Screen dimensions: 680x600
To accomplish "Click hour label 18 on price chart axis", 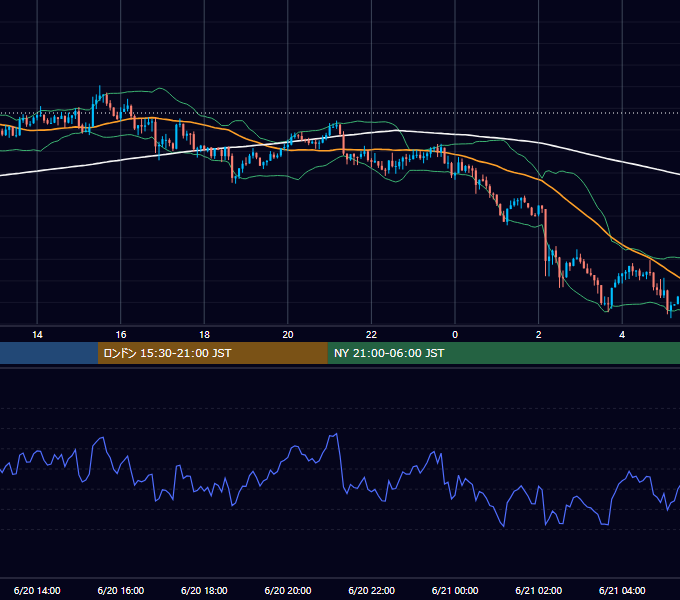I will tap(204, 335).
